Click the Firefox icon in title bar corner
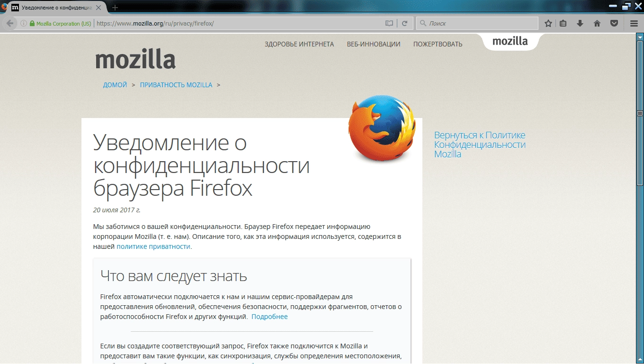The image size is (644, 364). 3,7
